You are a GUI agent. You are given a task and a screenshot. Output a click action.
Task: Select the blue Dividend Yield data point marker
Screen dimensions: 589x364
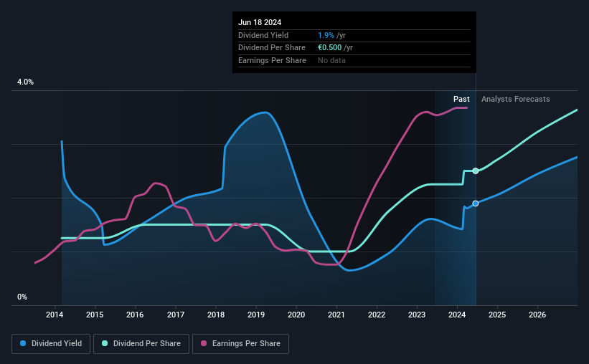(476, 203)
